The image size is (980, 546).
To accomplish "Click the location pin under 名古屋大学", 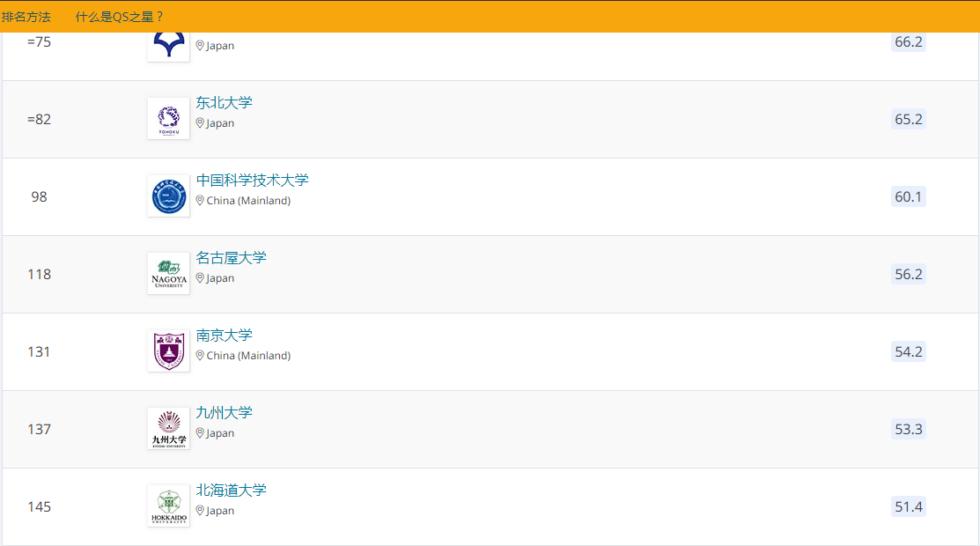I will pos(200,278).
